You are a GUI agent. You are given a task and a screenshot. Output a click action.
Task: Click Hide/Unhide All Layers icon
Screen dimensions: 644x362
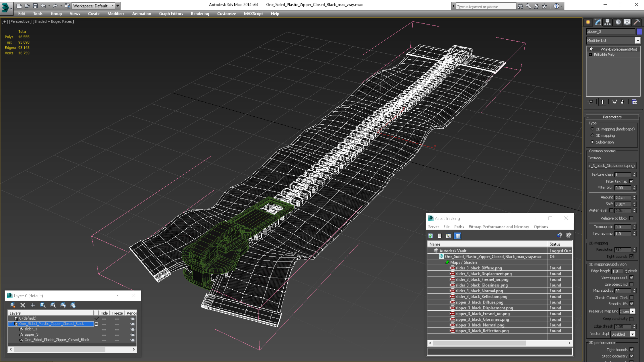pos(63,305)
